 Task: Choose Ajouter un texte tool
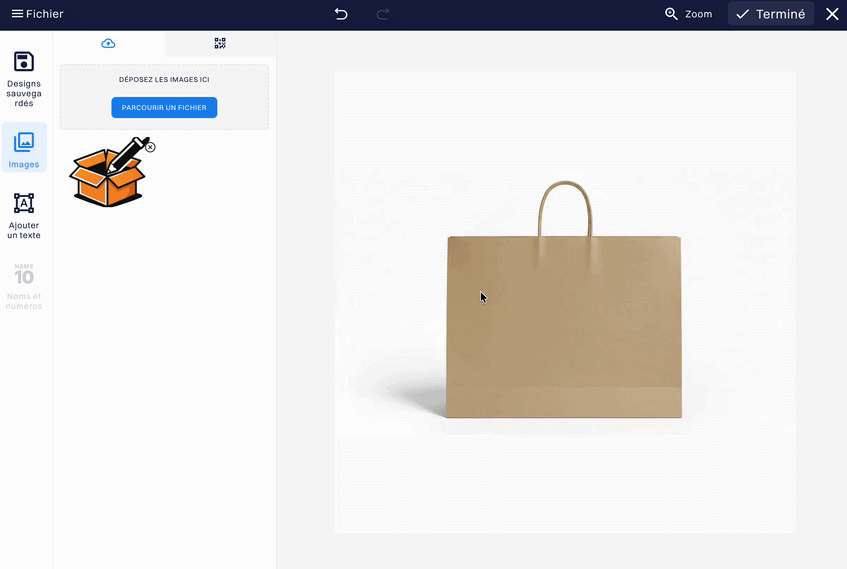tap(24, 215)
